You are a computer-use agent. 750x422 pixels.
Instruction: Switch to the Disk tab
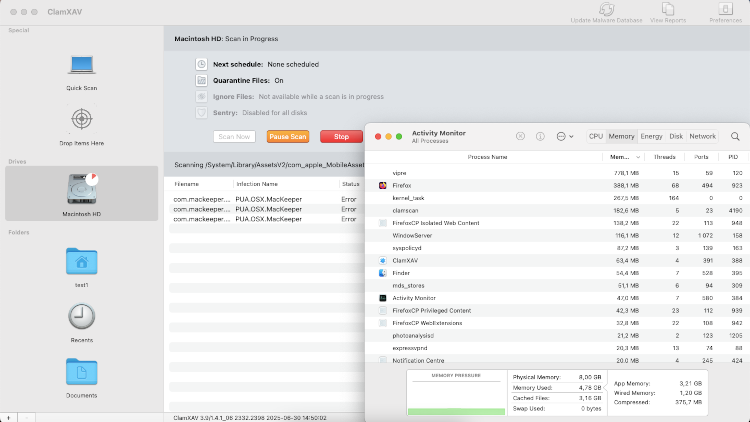pos(676,136)
